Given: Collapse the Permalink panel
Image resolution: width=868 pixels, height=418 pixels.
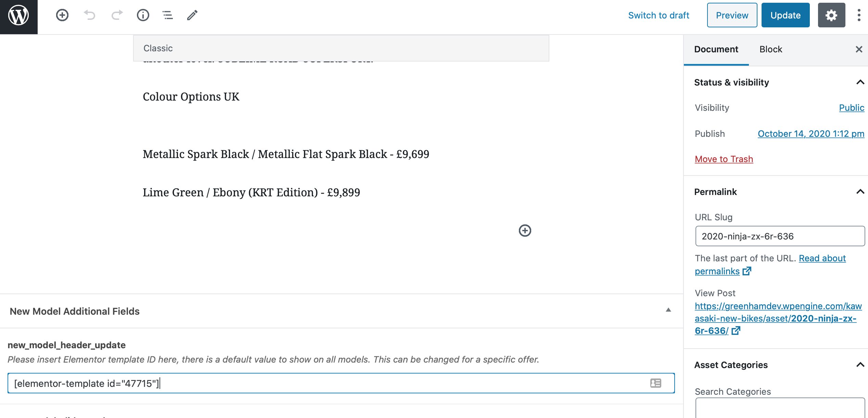Looking at the screenshot, I should point(860,192).
